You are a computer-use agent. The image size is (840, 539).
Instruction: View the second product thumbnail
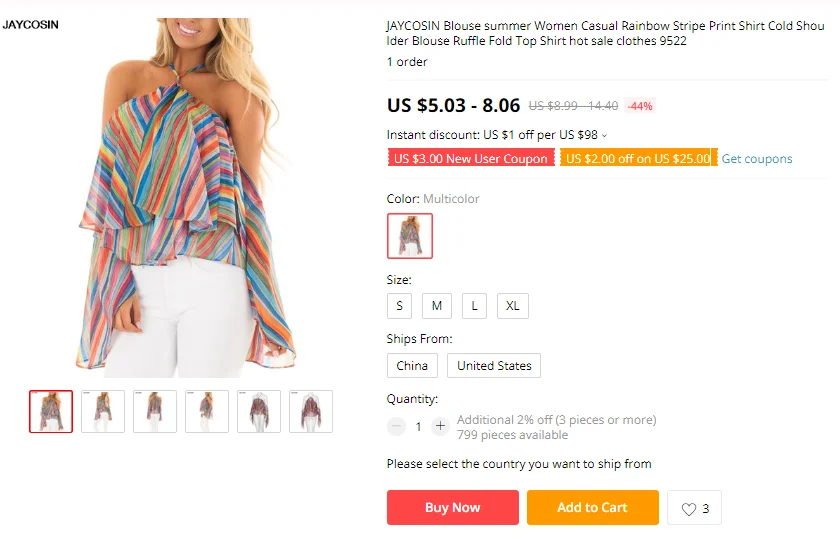[x=103, y=411]
